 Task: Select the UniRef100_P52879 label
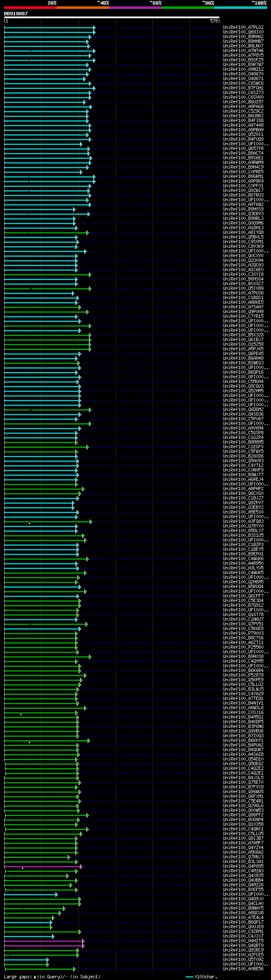[243, 675]
